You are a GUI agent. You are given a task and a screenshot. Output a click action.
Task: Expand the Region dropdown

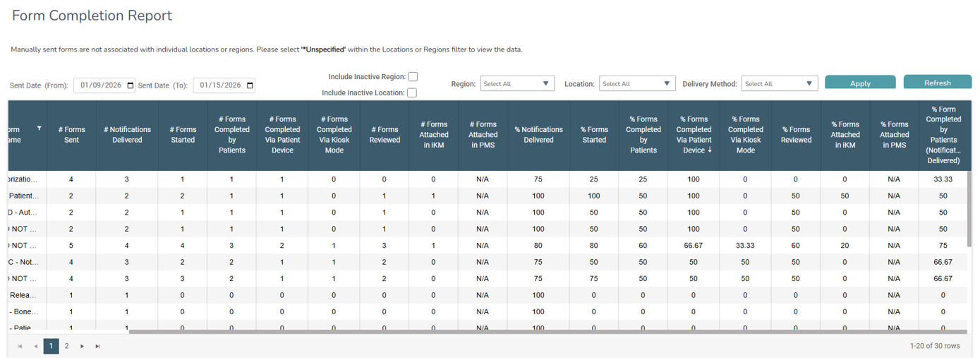coord(517,84)
